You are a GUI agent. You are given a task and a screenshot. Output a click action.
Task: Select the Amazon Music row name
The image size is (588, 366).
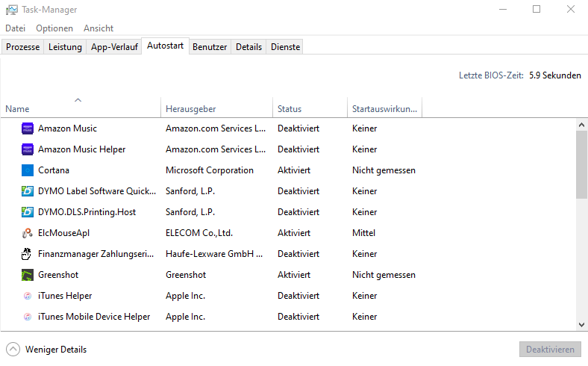[67, 128]
